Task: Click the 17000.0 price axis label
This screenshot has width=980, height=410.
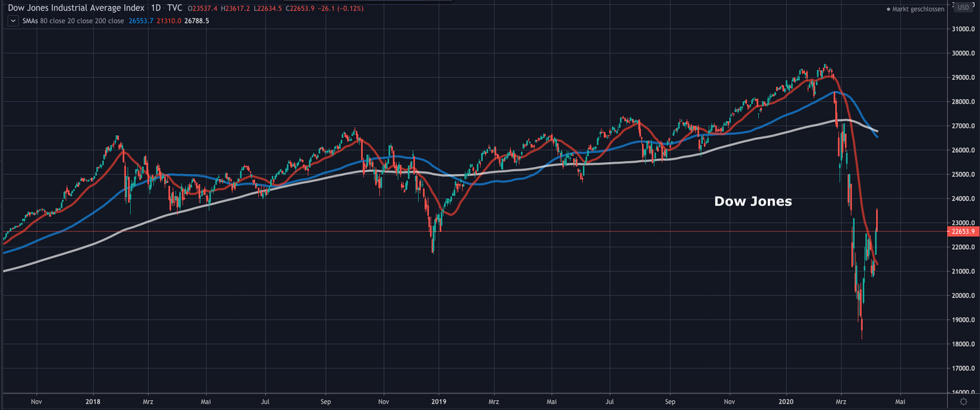Action: click(962, 368)
